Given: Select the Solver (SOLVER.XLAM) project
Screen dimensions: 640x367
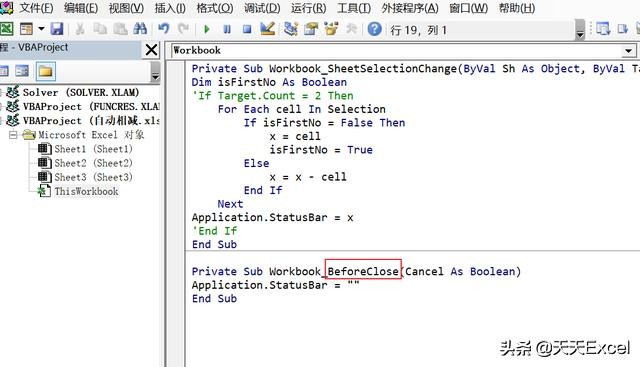Looking at the screenshot, I should point(81,92).
